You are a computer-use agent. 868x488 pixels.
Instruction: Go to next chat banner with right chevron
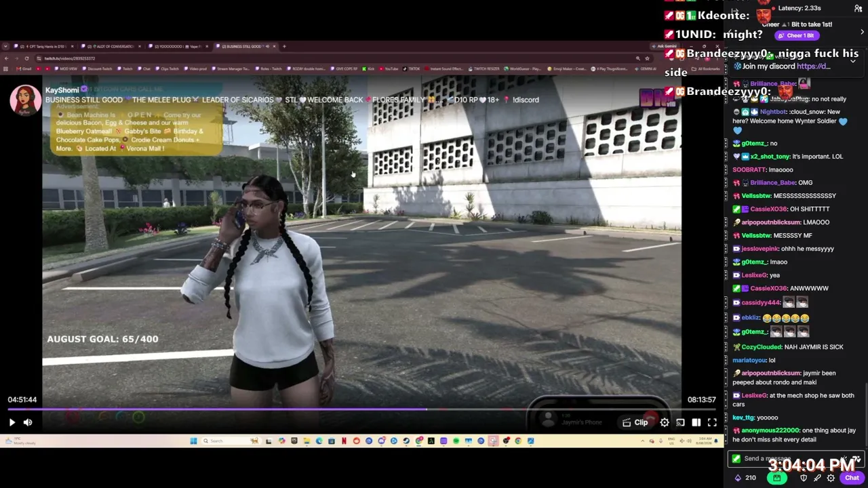862,32
